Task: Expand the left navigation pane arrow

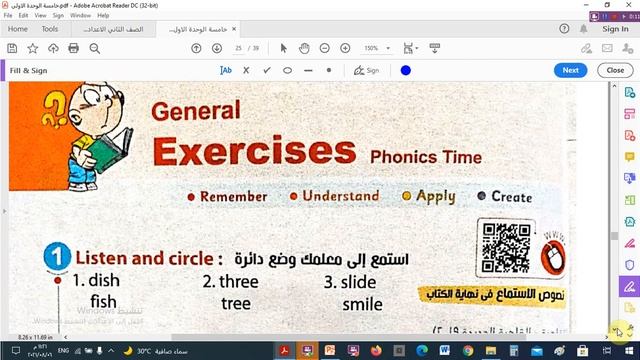Action: click(4, 211)
